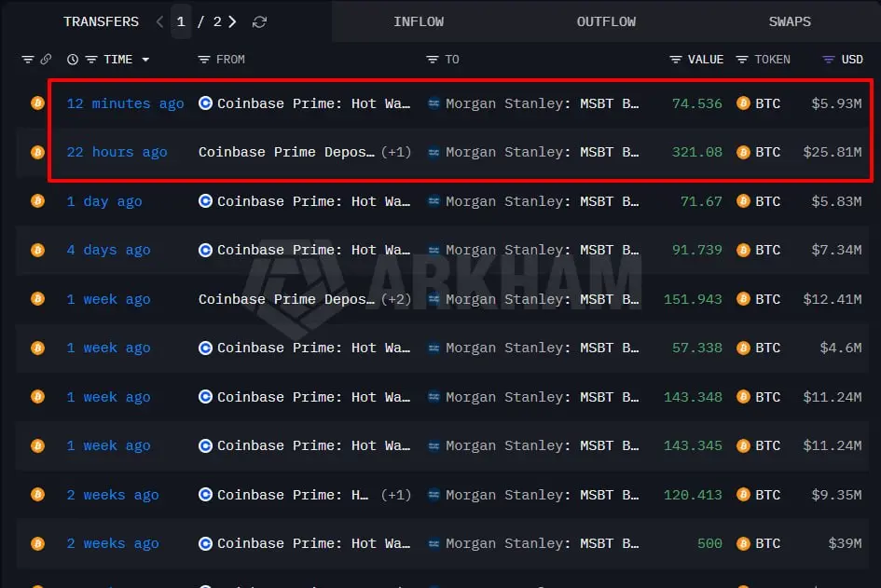Expand (+1) senders on 120.413 BTC row

coord(396,495)
